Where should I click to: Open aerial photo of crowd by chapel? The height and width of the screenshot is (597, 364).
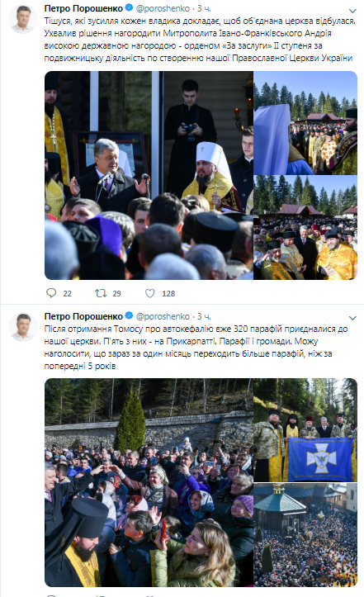(305, 535)
